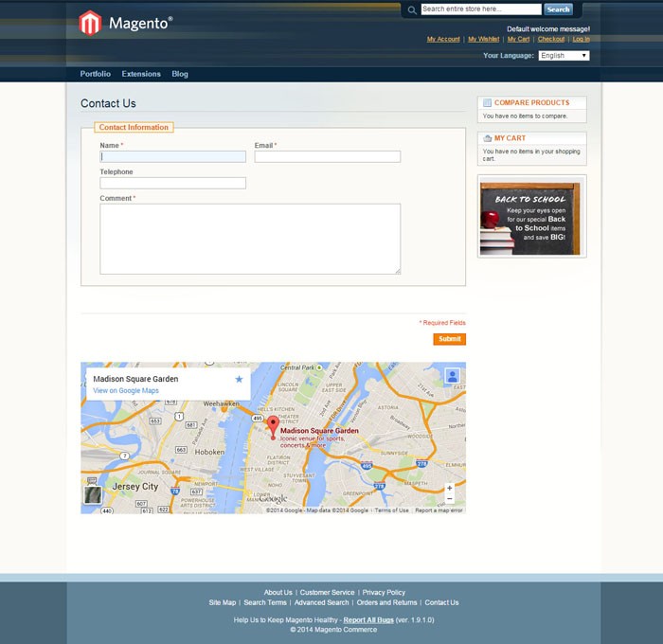Zoom out on the map
663x644 pixels.
[450, 499]
